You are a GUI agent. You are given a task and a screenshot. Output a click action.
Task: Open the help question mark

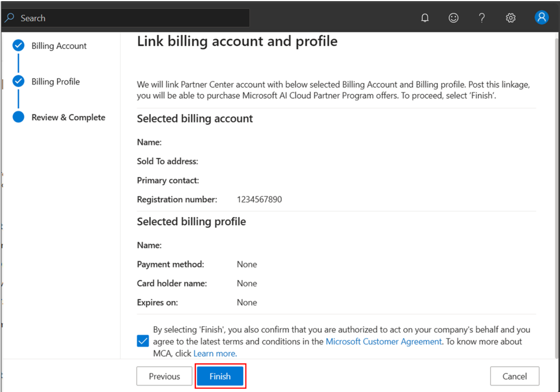point(482,18)
